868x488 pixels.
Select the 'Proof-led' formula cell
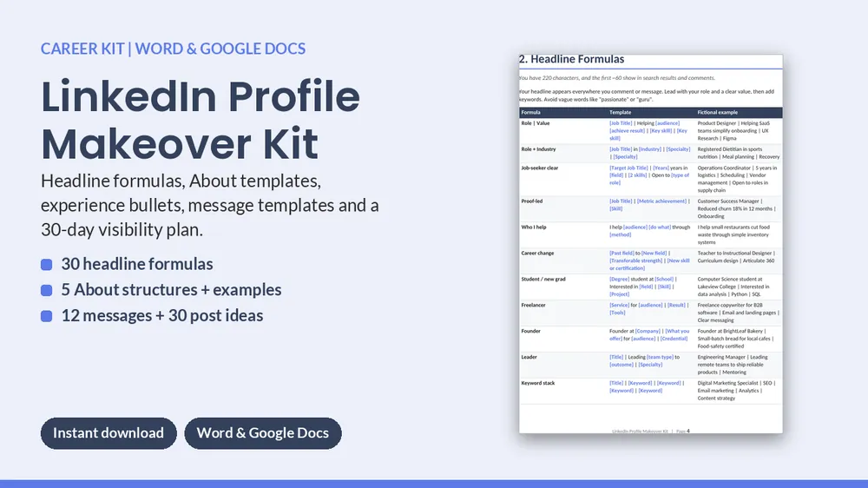531,201
